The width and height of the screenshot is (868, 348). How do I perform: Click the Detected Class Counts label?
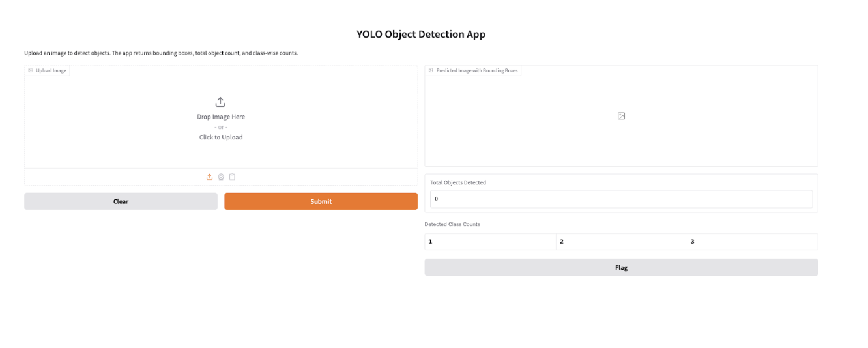[x=452, y=224]
